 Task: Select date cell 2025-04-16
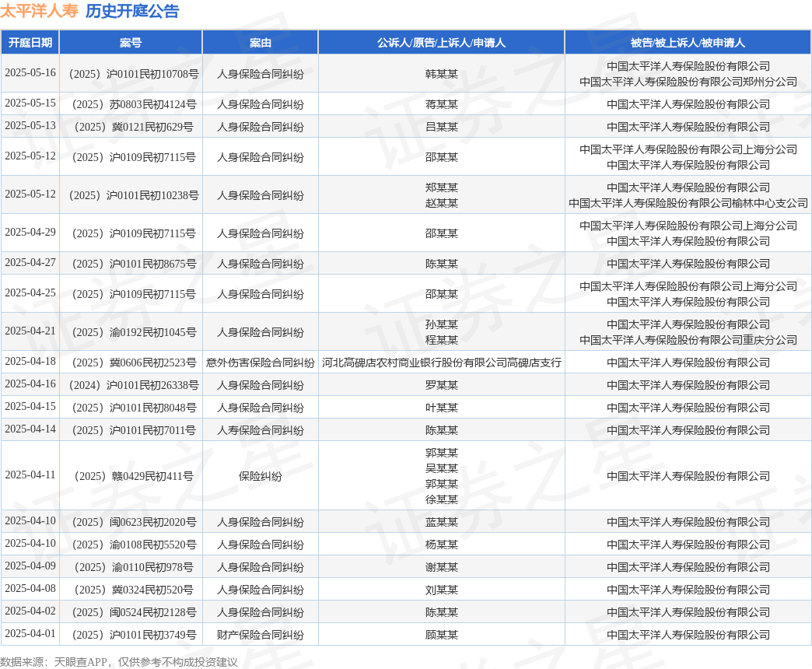click(30, 384)
